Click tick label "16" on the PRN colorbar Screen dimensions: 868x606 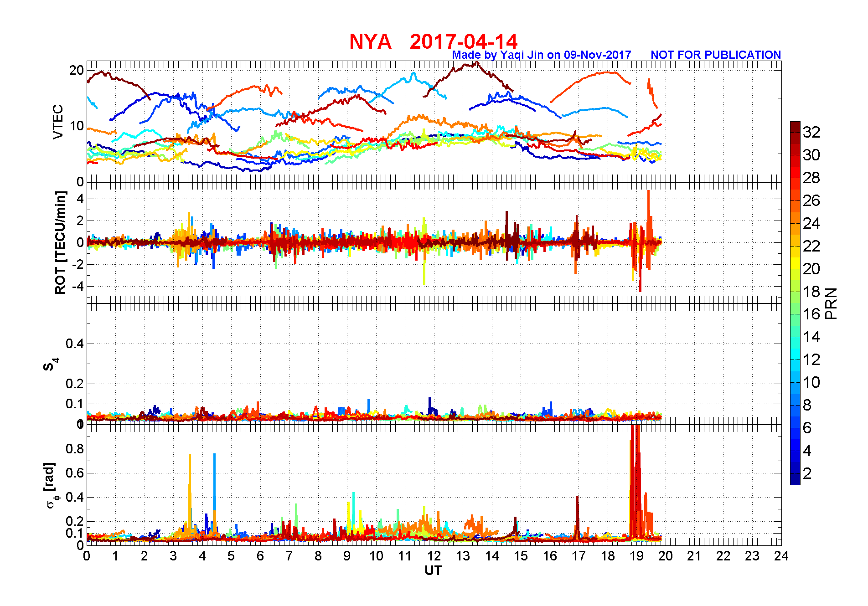click(811, 314)
